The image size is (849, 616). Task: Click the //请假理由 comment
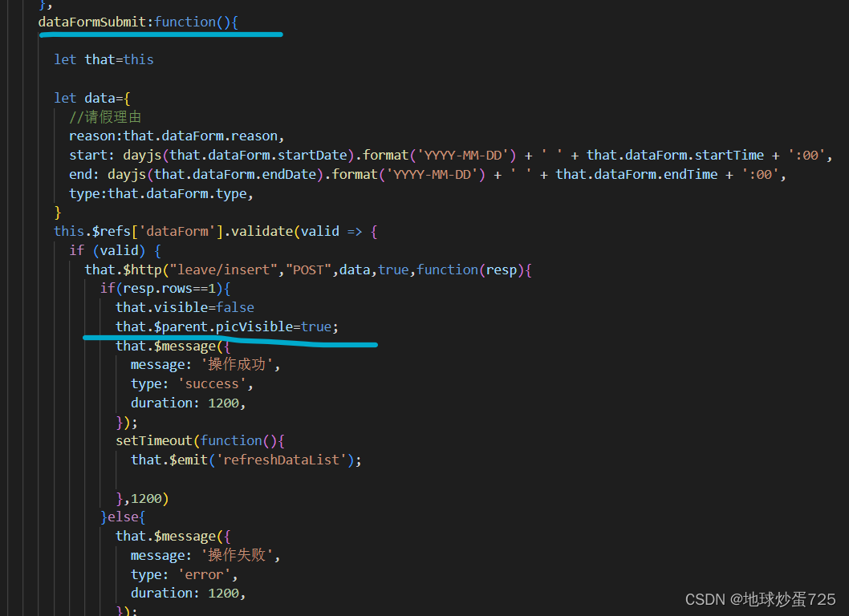point(105,117)
